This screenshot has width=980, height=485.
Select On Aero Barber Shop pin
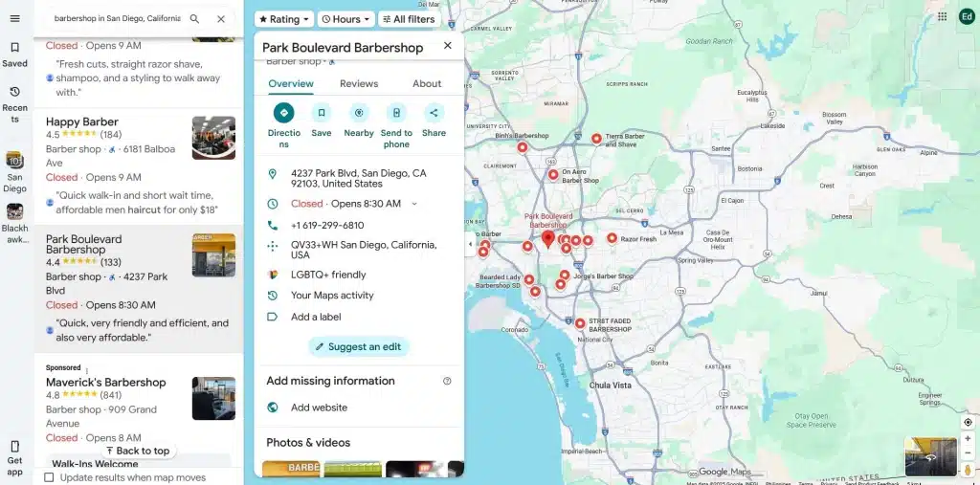pyautogui.click(x=553, y=175)
